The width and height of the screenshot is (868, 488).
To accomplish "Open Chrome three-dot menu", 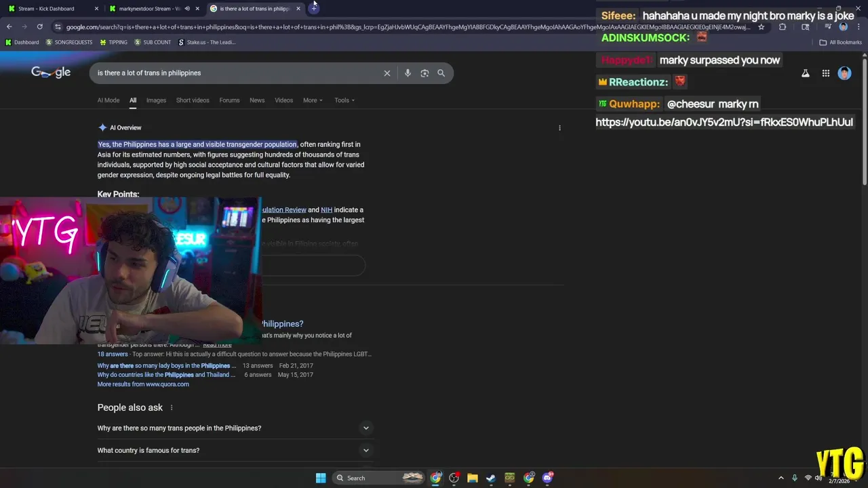I will [x=859, y=27].
